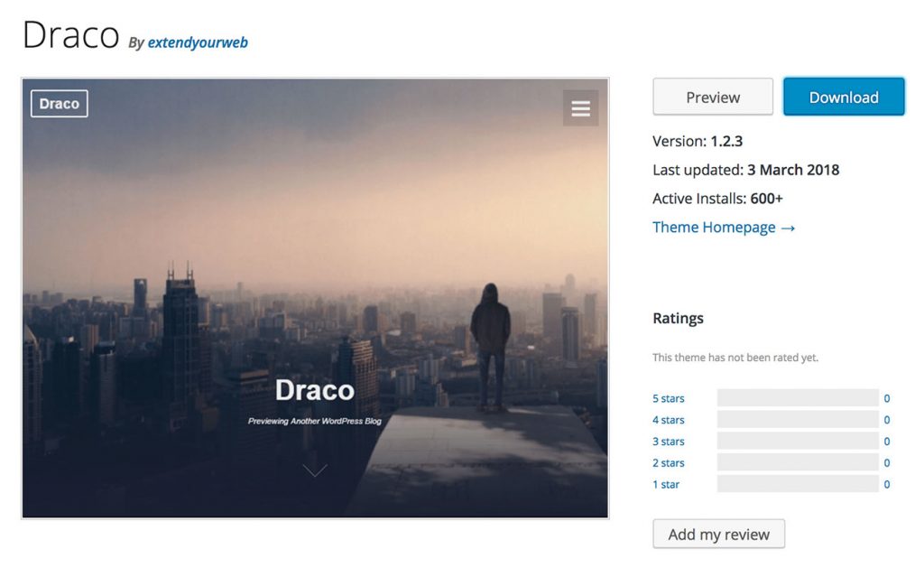The image size is (924, 568).
Task: Open the Add my review button
Action: [718, 534]
